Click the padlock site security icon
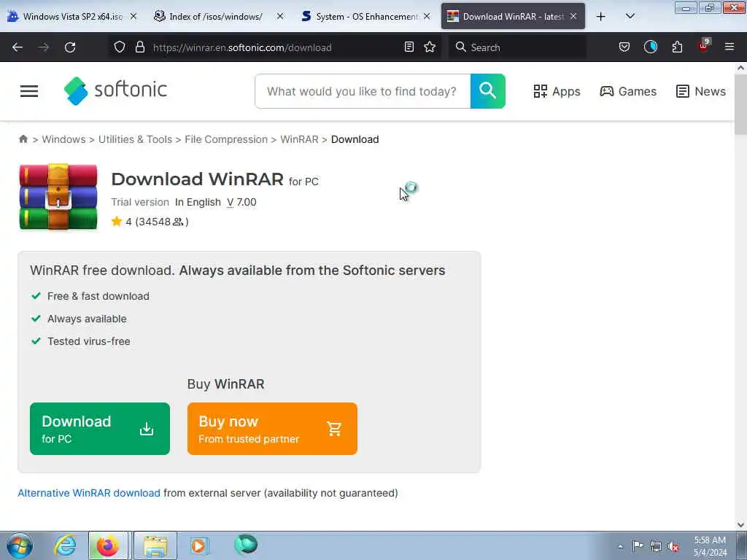The image size is (747, 560). click(x=139, y=47)
